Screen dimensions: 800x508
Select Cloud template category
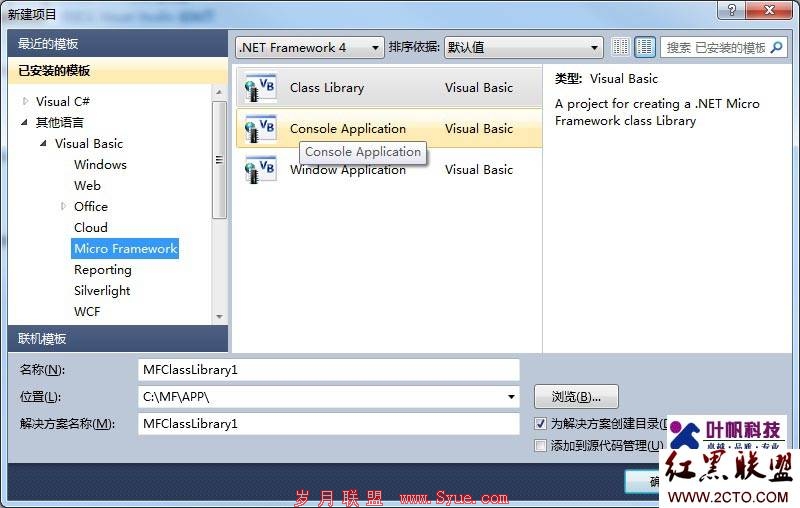coord(91,227)
